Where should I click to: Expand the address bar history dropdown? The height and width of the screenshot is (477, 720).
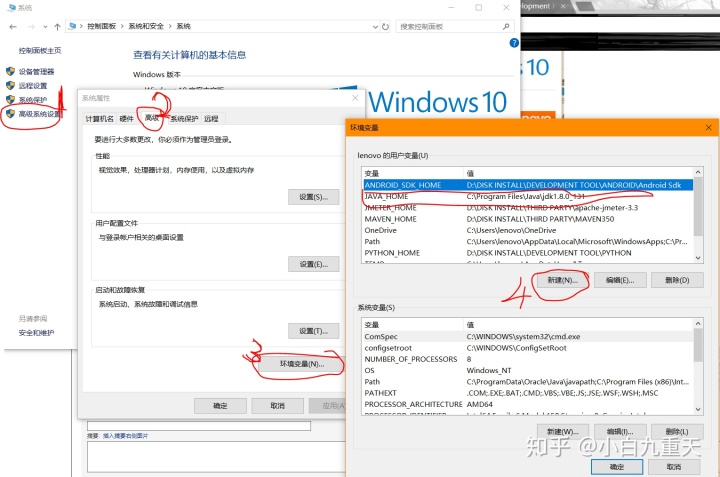[375, 27]
